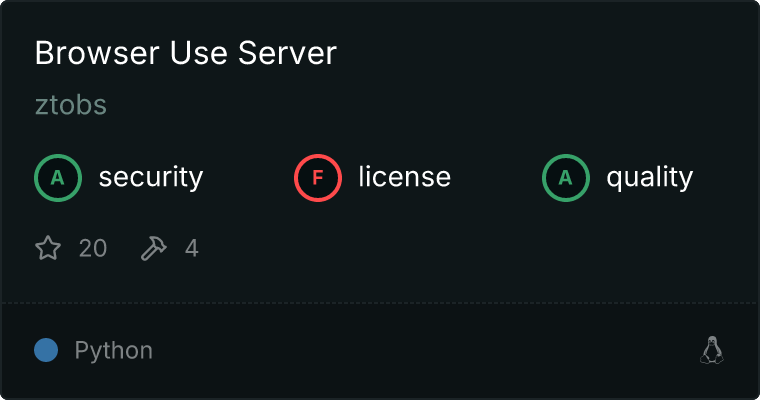Click the empty footer space beside Python

[x=420, y=351]
